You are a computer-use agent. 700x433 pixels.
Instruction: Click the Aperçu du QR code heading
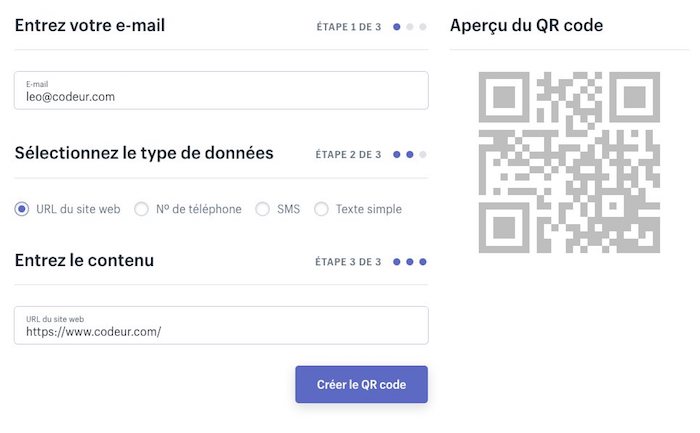coord(526,26)
